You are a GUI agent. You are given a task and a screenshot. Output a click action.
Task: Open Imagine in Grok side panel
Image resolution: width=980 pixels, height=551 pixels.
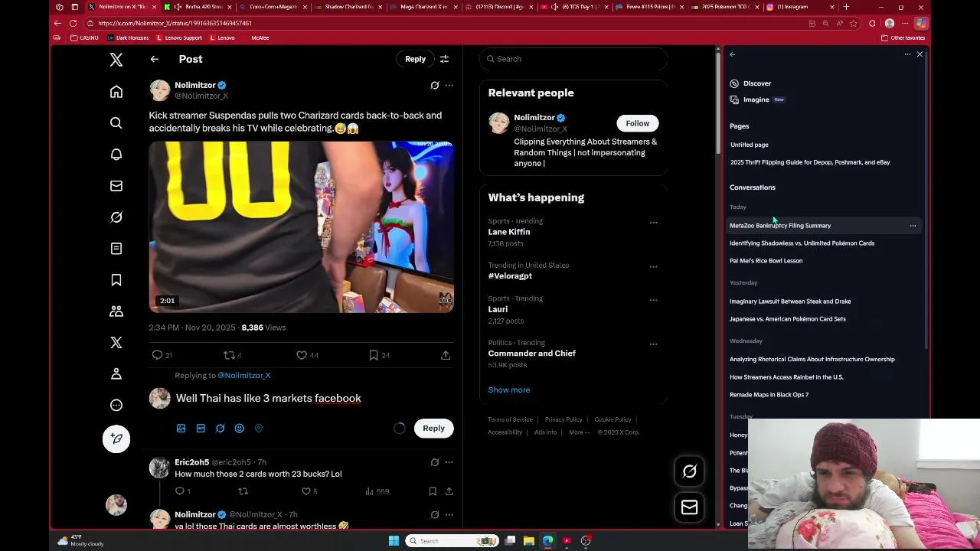point(757,99)
